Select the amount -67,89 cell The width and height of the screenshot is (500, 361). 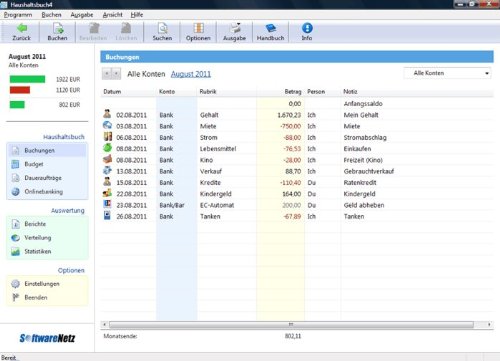292,216
